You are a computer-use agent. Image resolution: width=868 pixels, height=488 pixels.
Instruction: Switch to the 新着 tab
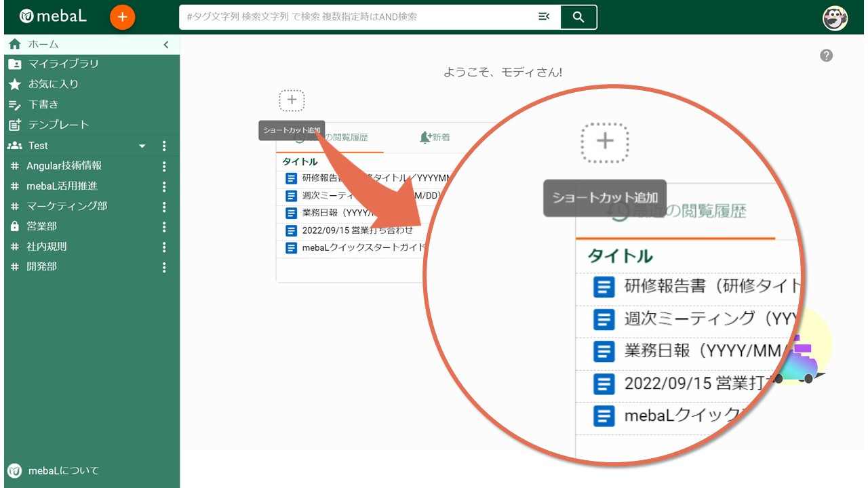(435, 137)
